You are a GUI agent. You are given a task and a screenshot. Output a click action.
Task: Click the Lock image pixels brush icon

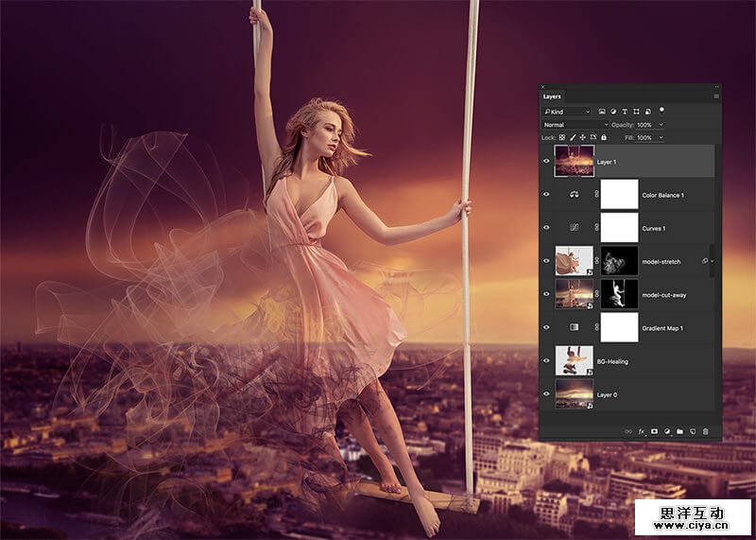[x=573, y=137]
